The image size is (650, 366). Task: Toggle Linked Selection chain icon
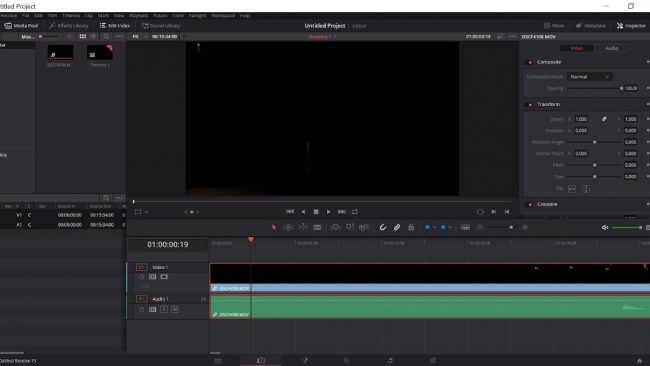[397, 227]
